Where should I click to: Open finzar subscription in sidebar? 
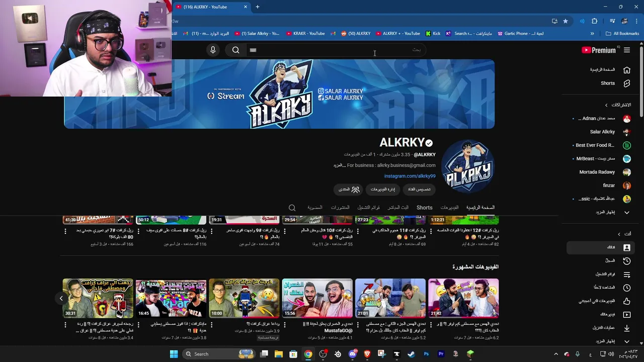pos(601,186)
